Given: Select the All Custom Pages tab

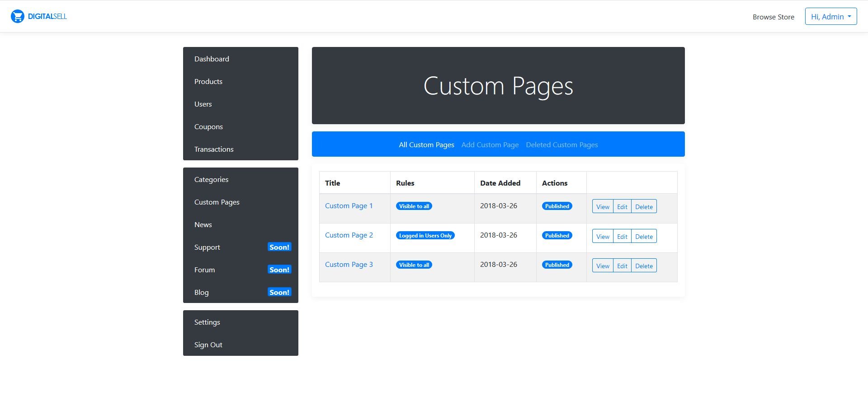Looking at the screenshot, I should (x=426, y=144).
